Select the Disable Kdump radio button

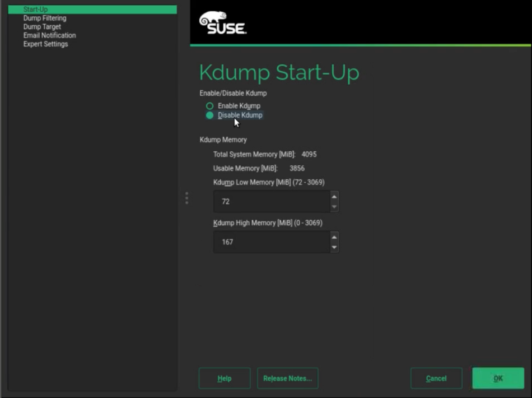pyautogui.click(x=210, y=115)
